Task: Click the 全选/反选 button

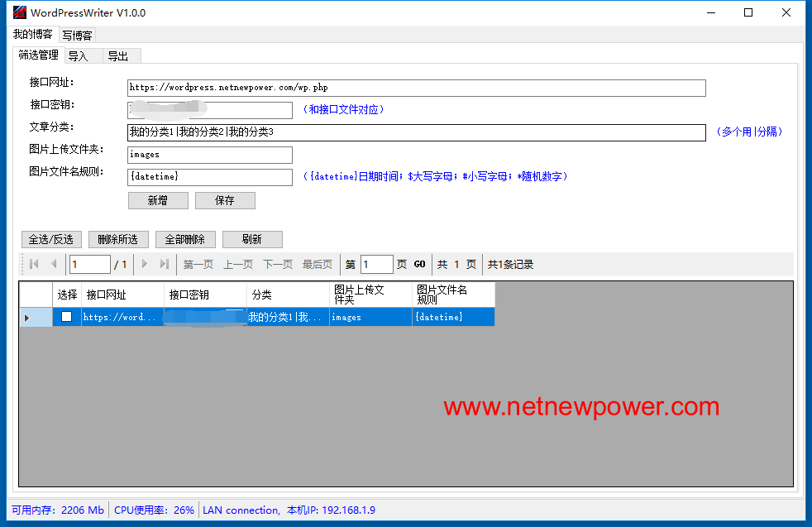Action: 51,239
